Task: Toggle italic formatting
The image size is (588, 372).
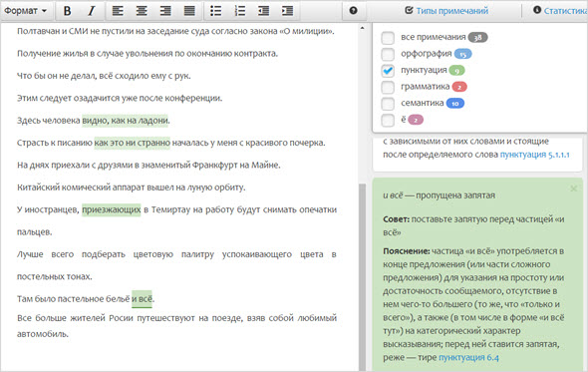Action: tap(91, 11)
